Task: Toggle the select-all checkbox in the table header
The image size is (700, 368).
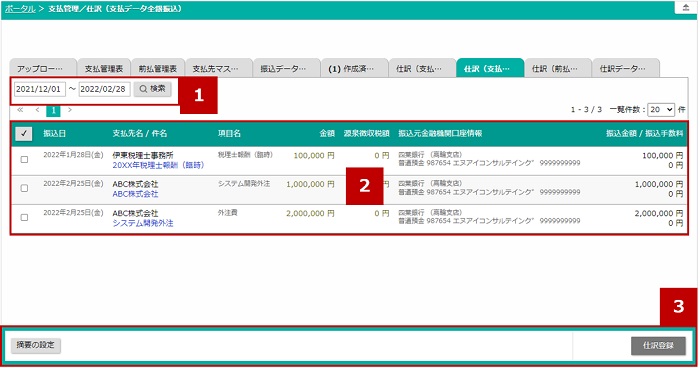Action: point(24,134)
